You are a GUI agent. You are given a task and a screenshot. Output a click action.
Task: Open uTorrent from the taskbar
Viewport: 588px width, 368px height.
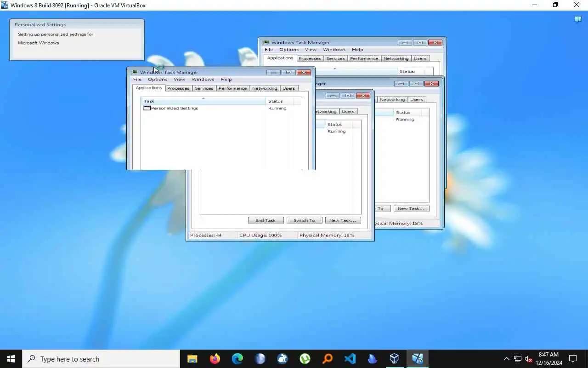click(305, 359)
